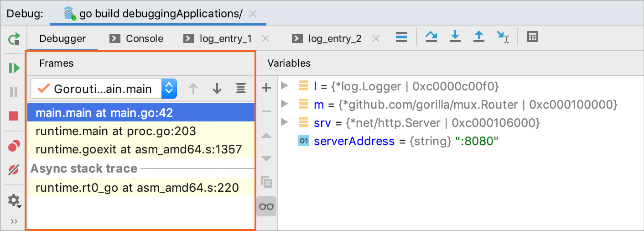Open Evaluate Expression calculator
The width and height of the screenshot is (644, 231).
click(x=532, y=37)
